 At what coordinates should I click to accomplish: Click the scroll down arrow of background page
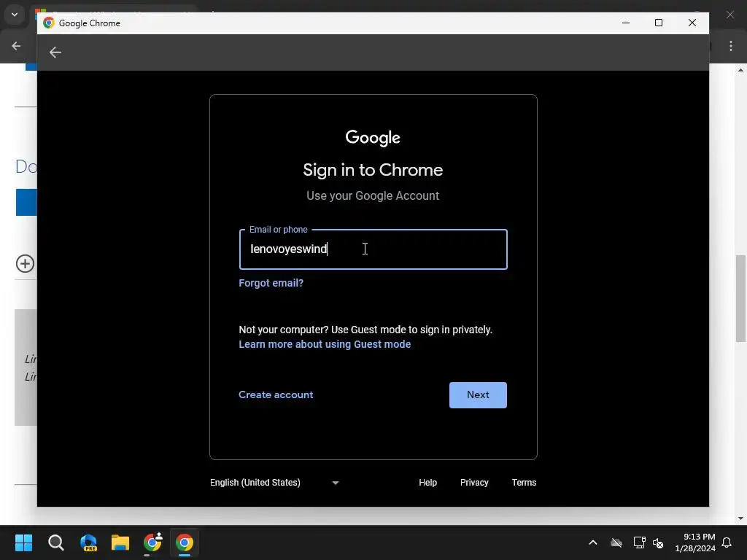[x=741, y=518]
